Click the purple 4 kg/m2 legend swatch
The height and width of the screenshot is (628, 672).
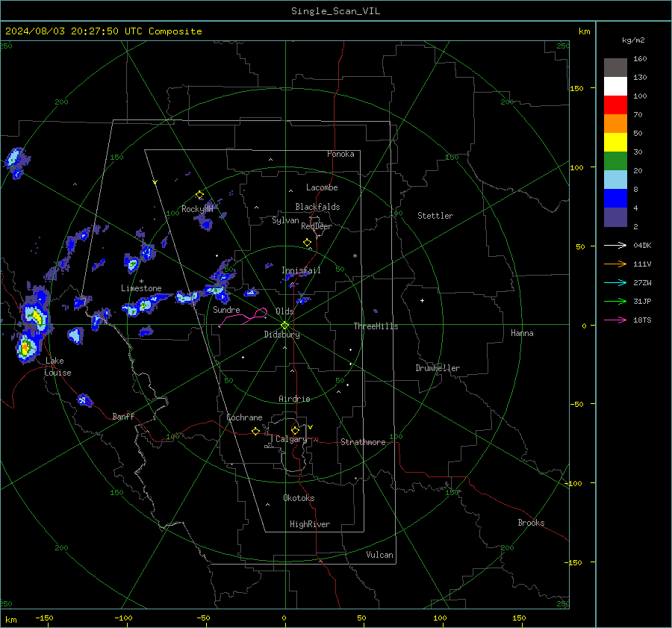tap(615, 217)
